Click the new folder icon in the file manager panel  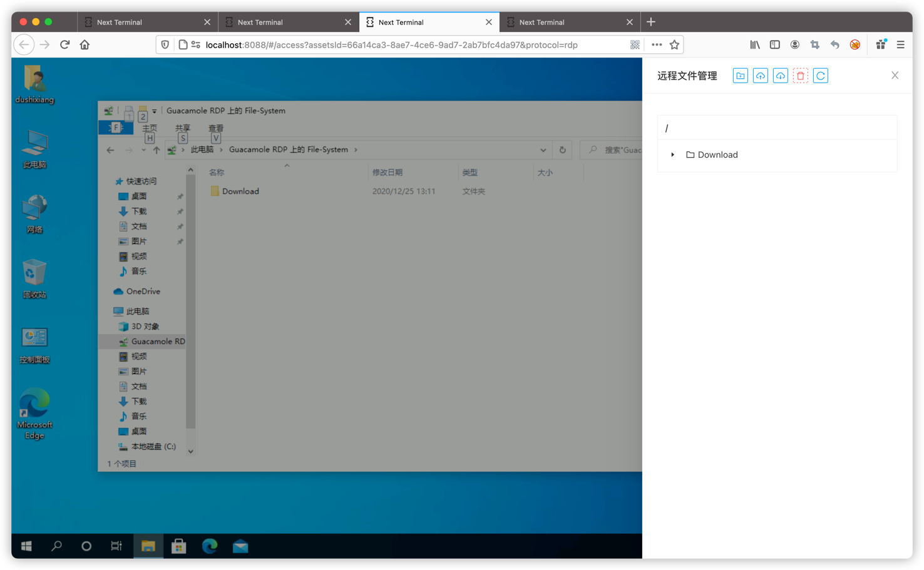pos(740,76)
